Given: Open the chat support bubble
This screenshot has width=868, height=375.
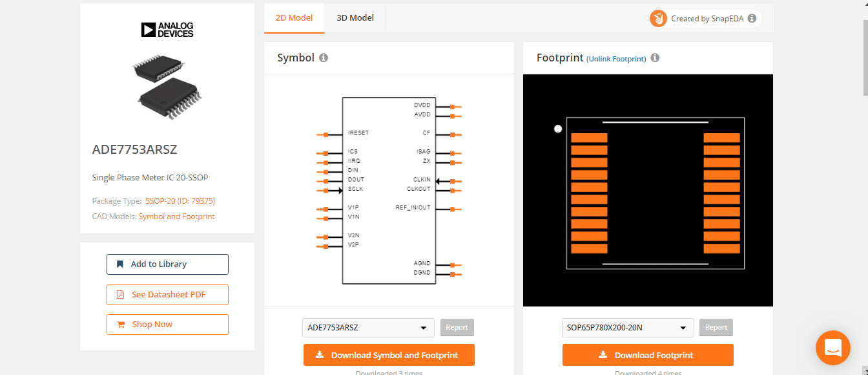Looking at the screenshot, I should [x=832, y=347].
